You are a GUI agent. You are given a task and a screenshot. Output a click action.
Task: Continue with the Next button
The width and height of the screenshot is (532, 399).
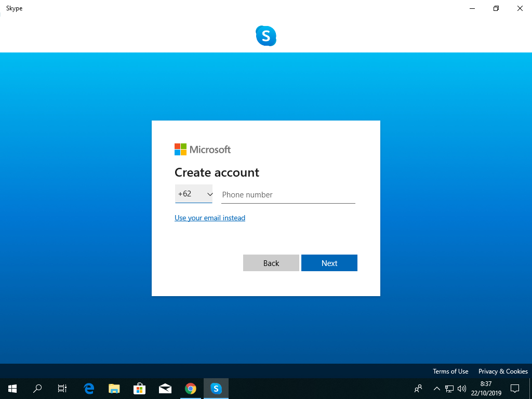click(x=329, y=263)
